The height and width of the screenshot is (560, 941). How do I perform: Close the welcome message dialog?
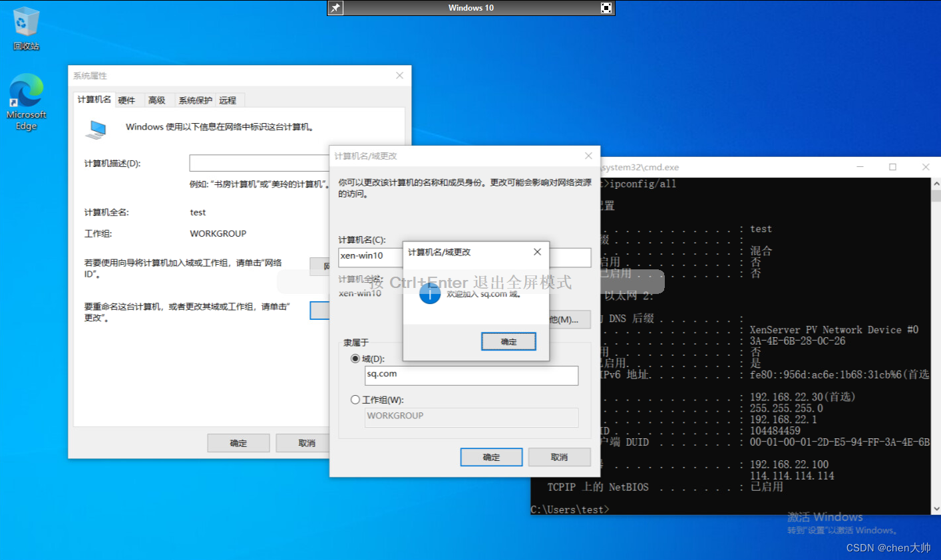coord(537,251)
